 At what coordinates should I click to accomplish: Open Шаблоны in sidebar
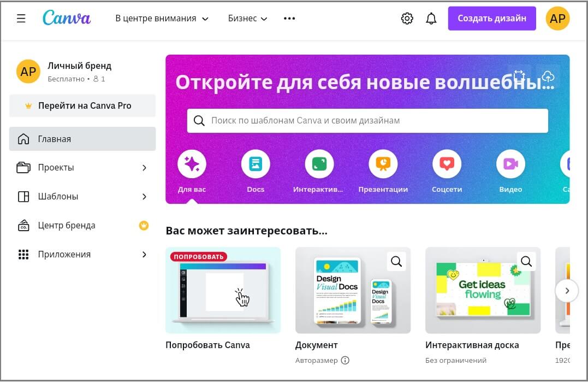click(82, 197)
